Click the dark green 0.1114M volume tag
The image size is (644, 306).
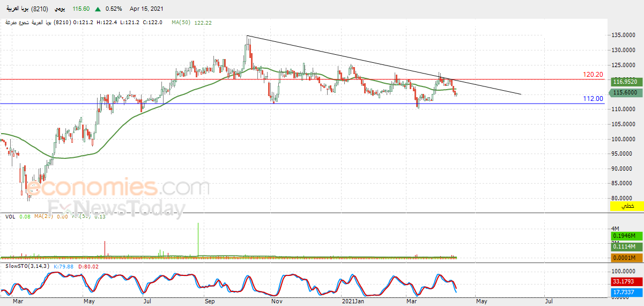[626, 246]
